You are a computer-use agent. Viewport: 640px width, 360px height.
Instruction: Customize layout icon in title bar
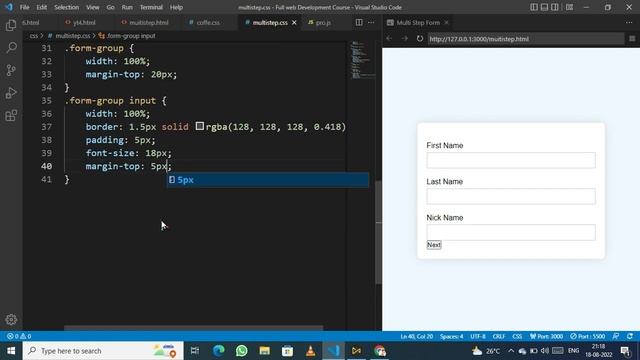(569, 7)
